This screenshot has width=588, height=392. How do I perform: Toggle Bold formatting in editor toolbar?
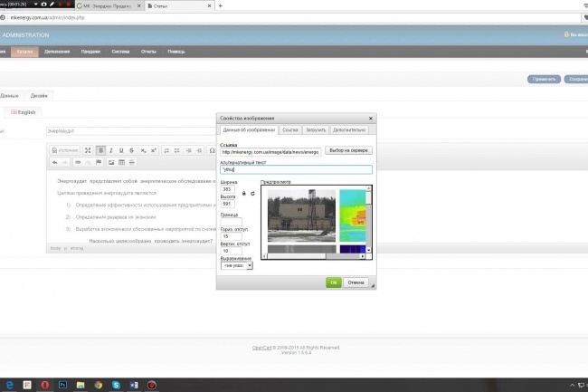tap(100, 150)
